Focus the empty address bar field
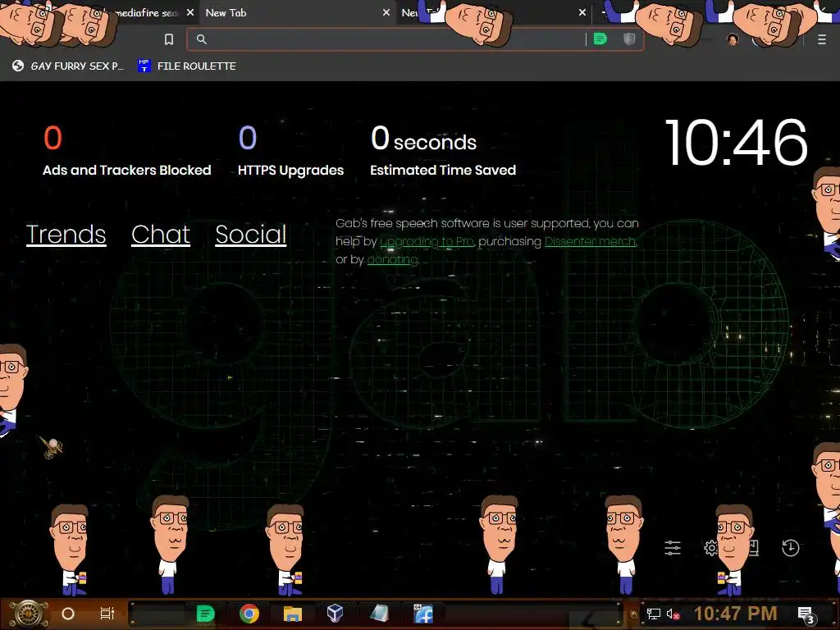840x630 pixels. click(x=395, y=39)
